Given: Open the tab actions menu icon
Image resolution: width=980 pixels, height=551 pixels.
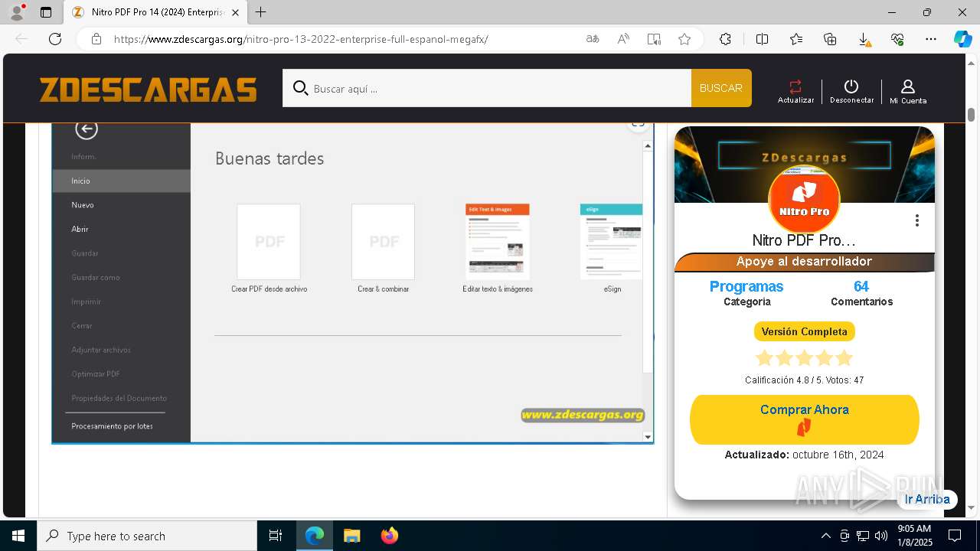Looking at the screenshot, I should (x=46, y=12).
